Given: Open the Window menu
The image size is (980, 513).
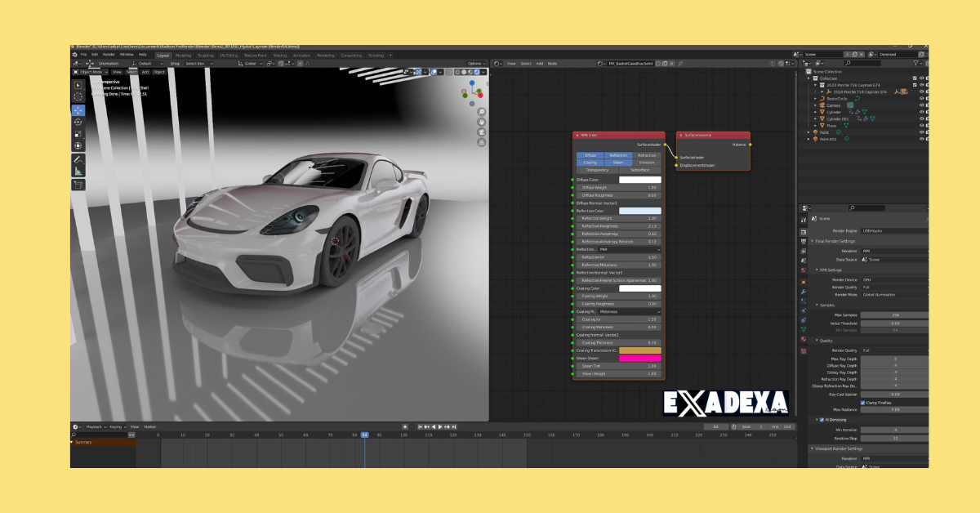Looking at the screenshot, I should coord(126,55).
